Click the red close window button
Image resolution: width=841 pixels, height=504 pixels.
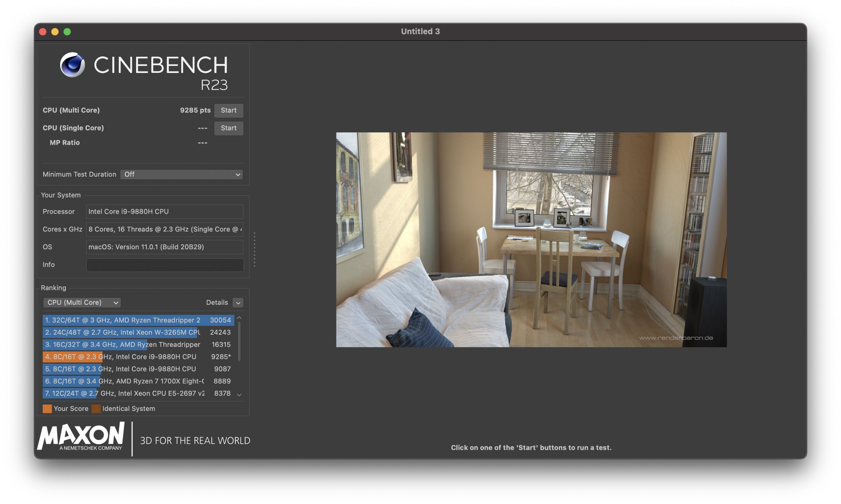tap(43, 32)
